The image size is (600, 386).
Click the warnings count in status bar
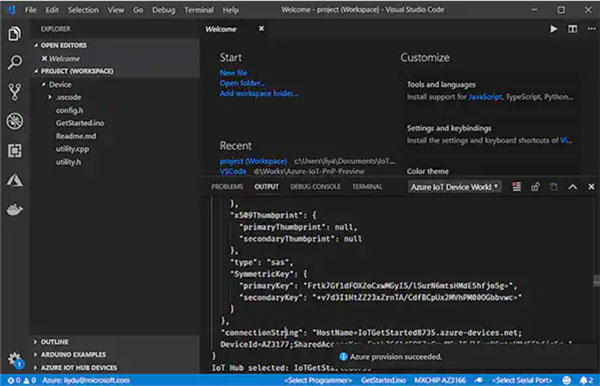[x=29, y=380]
